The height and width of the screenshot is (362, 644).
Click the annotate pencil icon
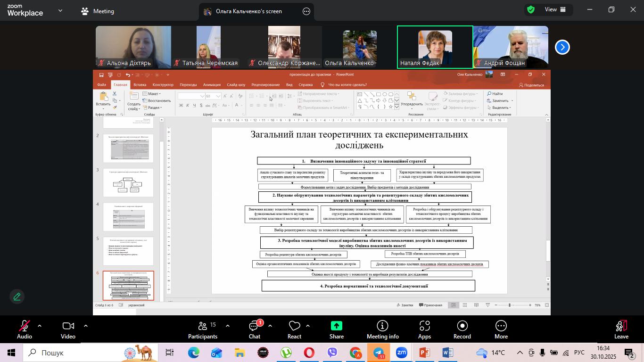(x=17, y=296)
